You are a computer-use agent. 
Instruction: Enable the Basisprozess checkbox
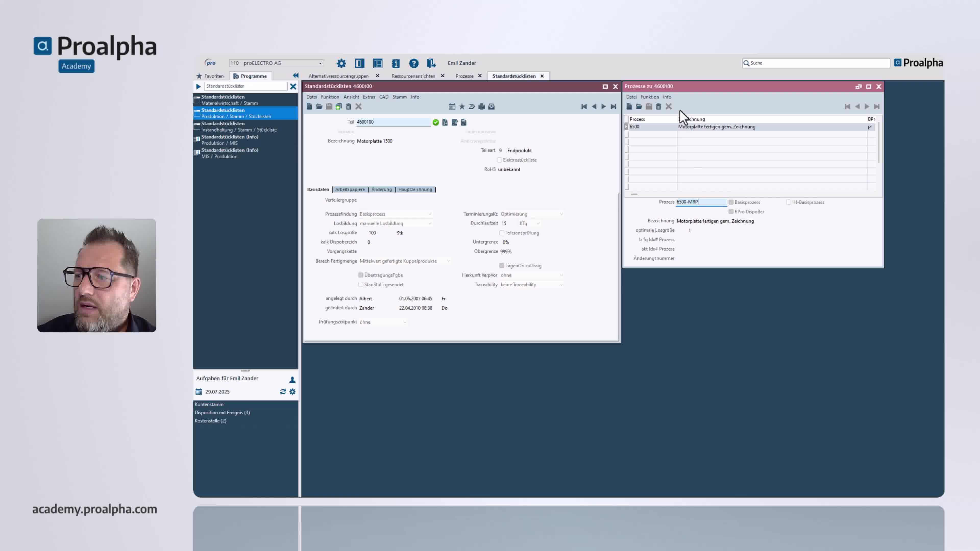(x=731, y=202)
